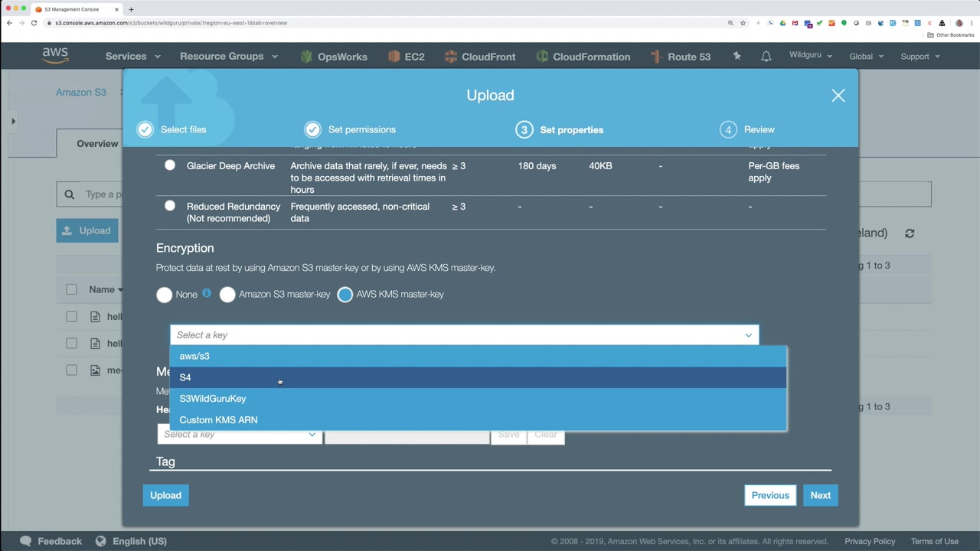Pick Custom KMS ARN from the list
Viewport: 980px width, 551px height.
pos(479,420)
